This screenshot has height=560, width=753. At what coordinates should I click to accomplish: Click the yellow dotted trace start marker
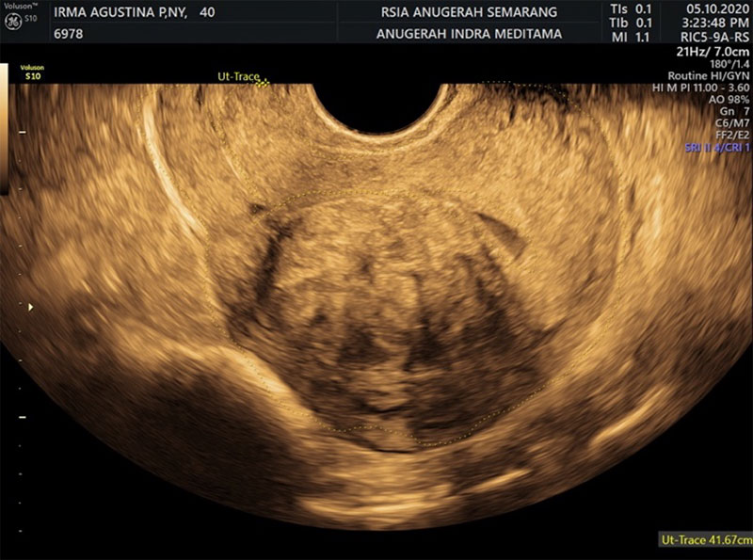[x=263, y=83]
